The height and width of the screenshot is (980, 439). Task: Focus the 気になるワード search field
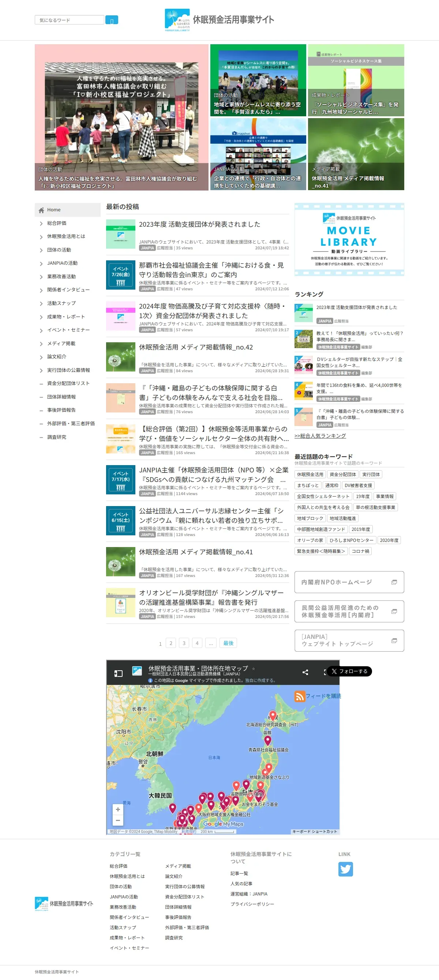pos(69,20)
